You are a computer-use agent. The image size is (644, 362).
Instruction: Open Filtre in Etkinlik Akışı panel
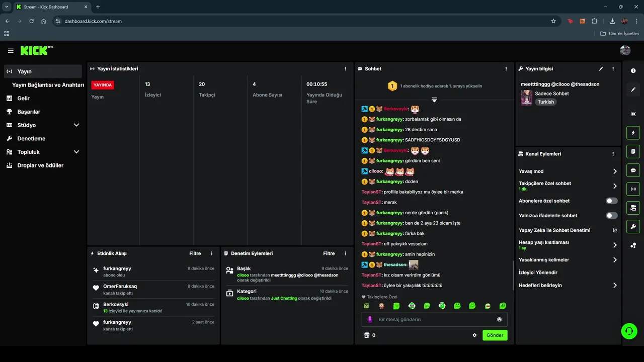tap(195, 253)
